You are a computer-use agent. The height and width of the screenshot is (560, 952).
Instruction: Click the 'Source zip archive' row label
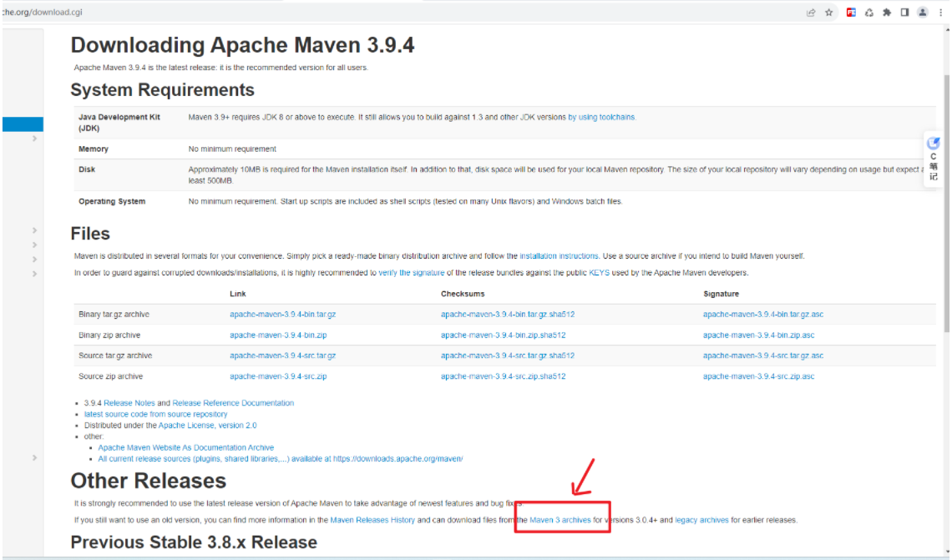110,376
